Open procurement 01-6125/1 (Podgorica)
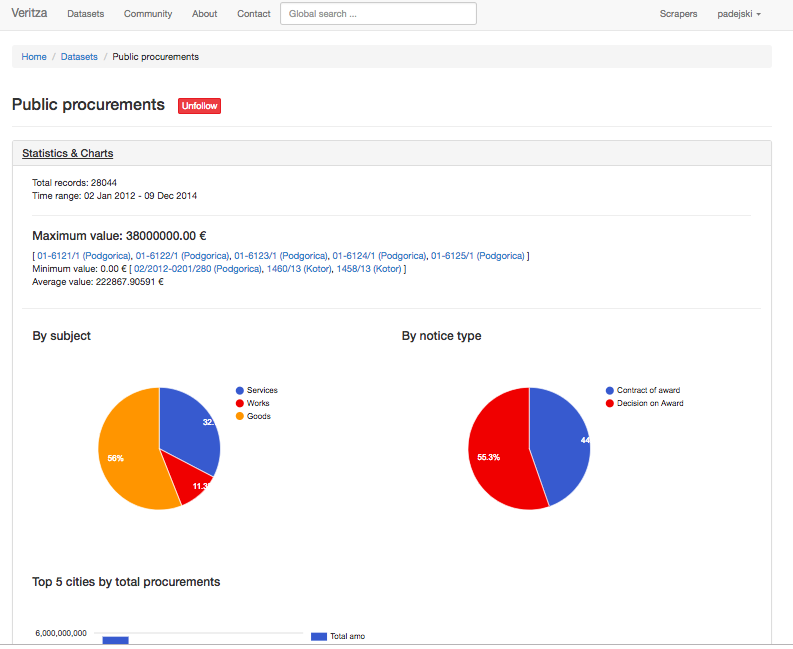This screenshot has width=793, height=649. (477, 255)
